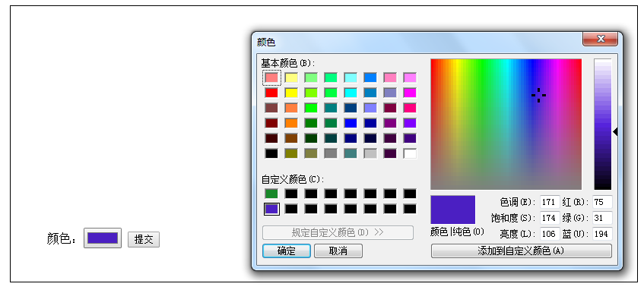Click the 颜色|纯色 purple preview box
Image resolution: width=644 pixels, height=290 pixels.
click(x=452, y=210)
